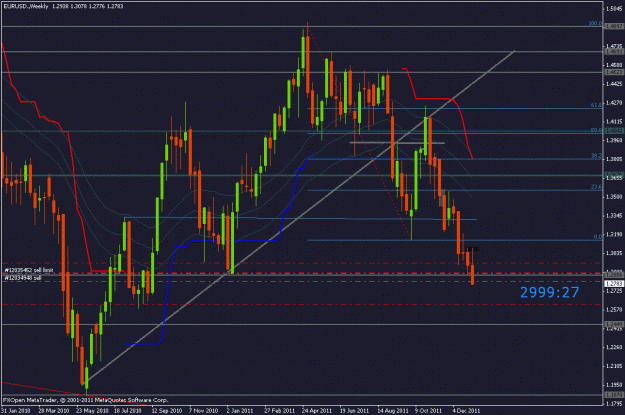Click the 2 Jan 2011 date label
625x415 pixels.
pos(240,410)
